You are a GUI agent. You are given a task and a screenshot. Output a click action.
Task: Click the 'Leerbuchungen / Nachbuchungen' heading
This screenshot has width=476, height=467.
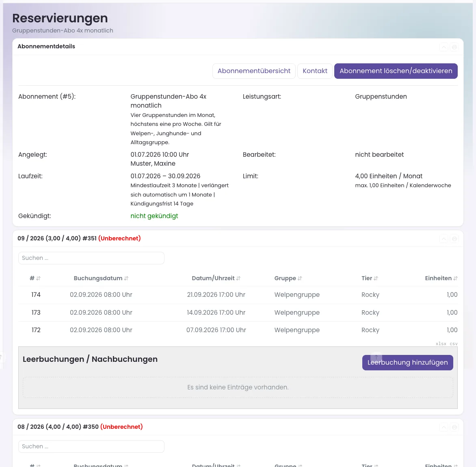pyautogui.click(x=90, y=359)
